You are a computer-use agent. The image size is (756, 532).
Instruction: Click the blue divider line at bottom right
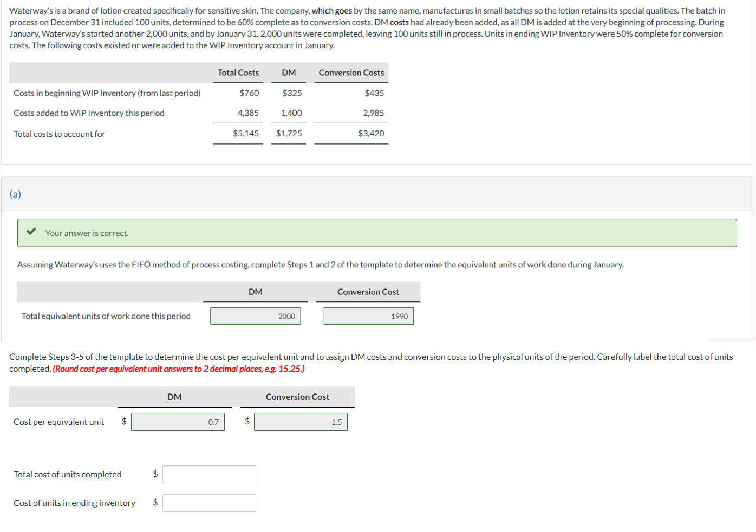click(x=730, y=341)
